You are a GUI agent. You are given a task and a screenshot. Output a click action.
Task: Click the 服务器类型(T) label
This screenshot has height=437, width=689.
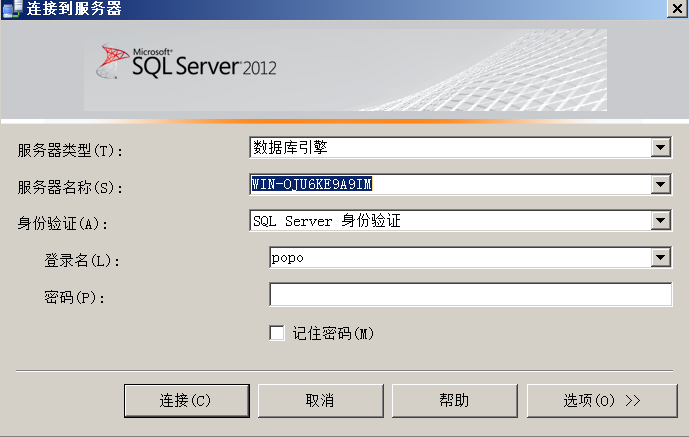coord(70,151)
